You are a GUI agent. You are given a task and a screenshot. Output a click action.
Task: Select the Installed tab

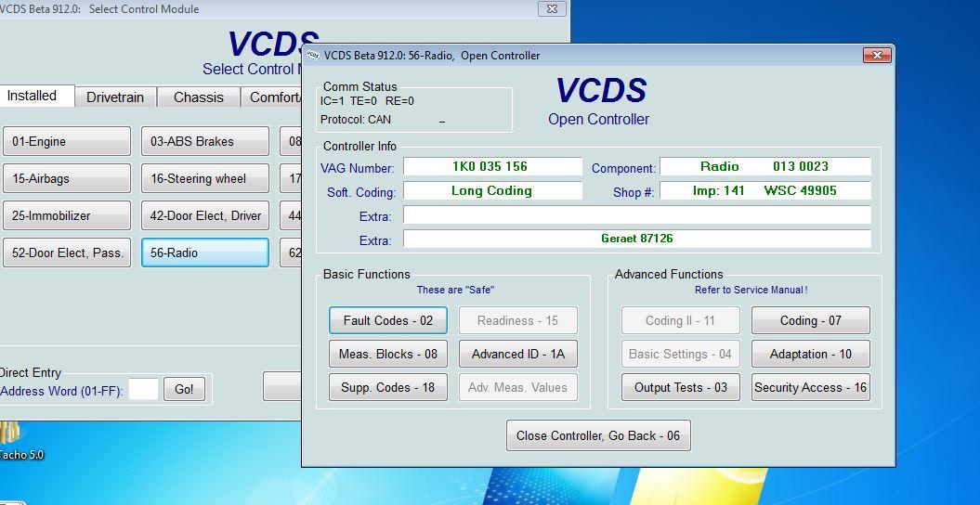click(33, 96)
